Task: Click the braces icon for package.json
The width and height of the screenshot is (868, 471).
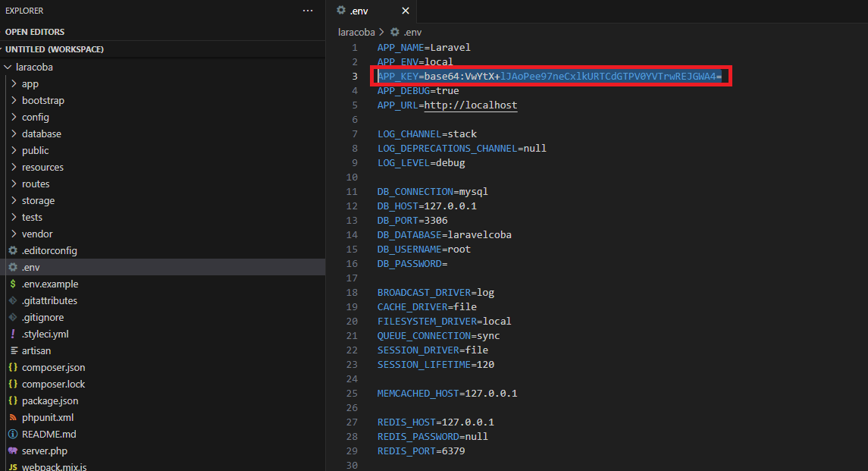Action: click(x=14, y=400)
